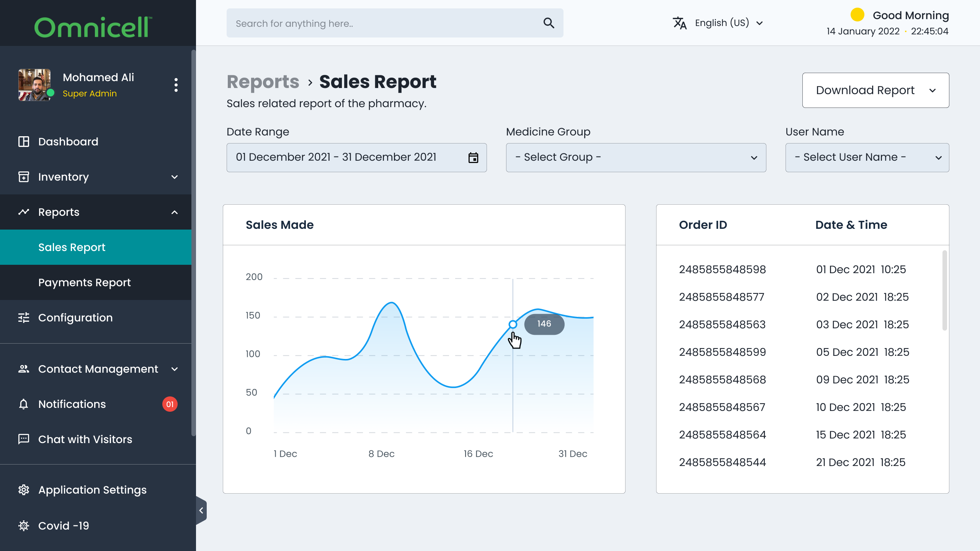Image resolution: width=980 pixels, height=551 pixels.
Task: Click the Configuration sliders icon
Action: [x=24, y=318]
